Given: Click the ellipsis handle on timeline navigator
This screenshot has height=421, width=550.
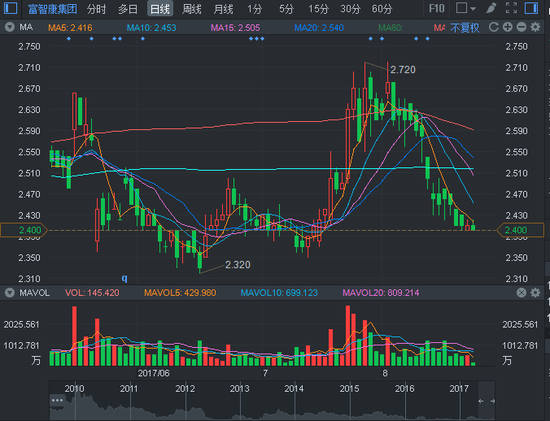Looking at the screenshot, I should 57,400.
